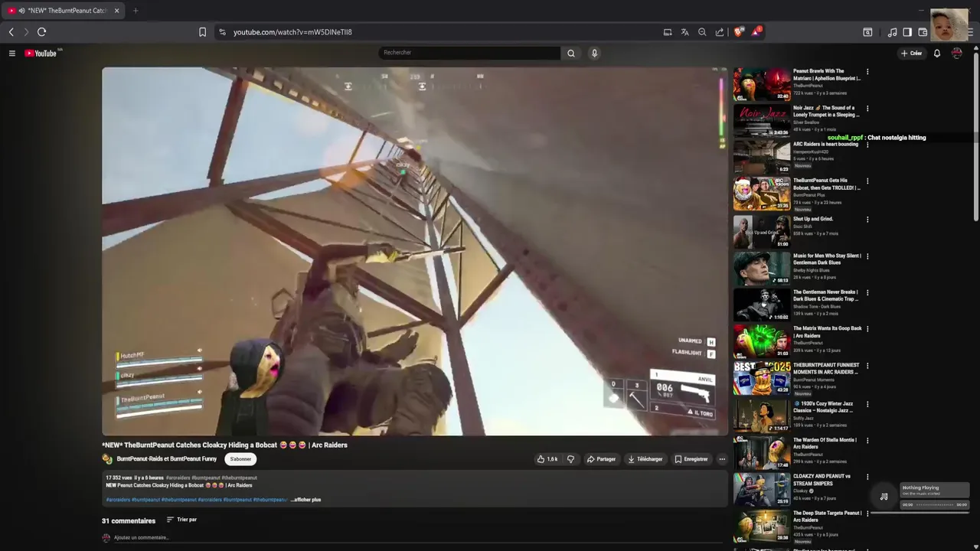This screenshot has width=980, height=551.
Task: Click the Partager share button
Action: click(x=601, y=459)
